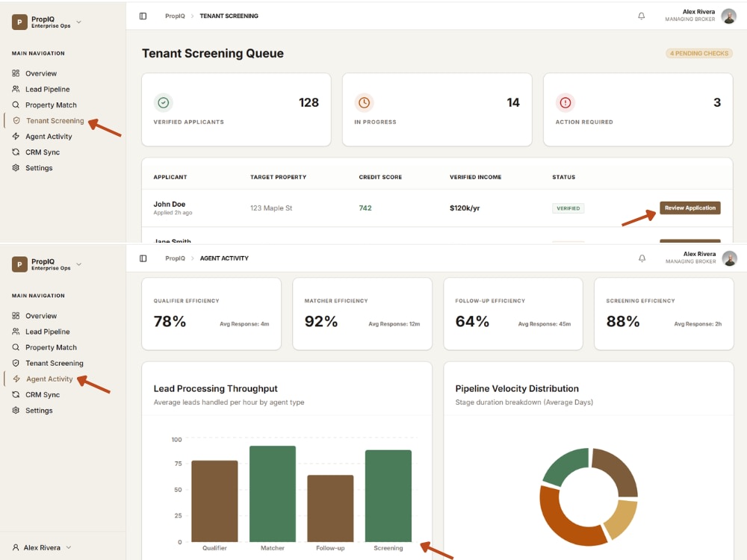Click PropIQ logo in Agent Activity window sidebar

tap(19, 264)
